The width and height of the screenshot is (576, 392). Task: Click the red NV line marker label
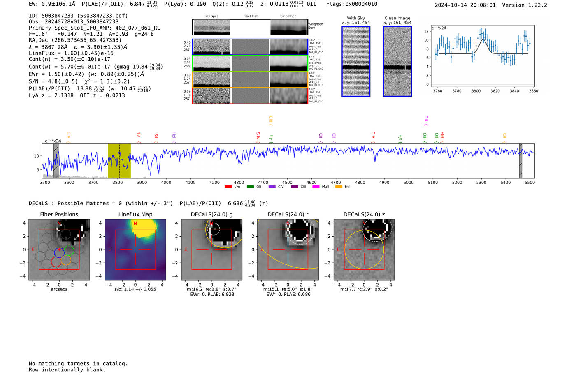point(139,135)
